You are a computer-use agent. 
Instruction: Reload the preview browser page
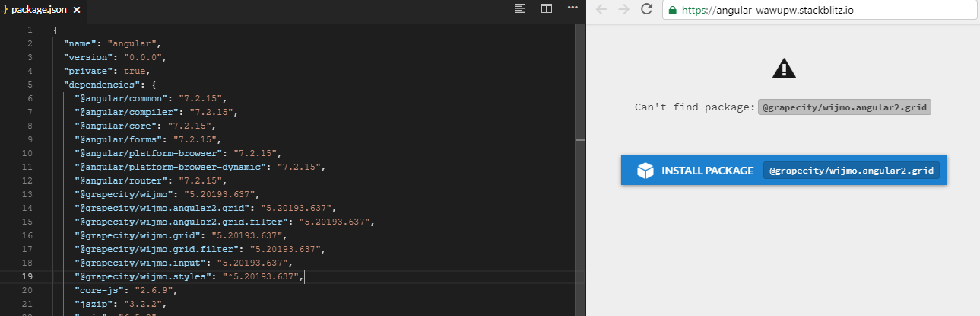coord(647,9)
